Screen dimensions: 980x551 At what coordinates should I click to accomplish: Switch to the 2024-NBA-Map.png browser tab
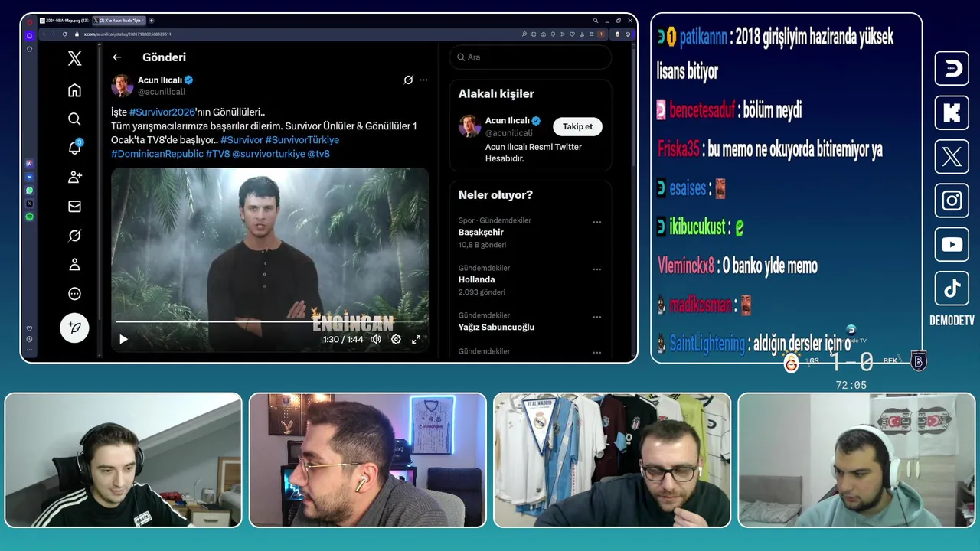click(x=64, y=21)
